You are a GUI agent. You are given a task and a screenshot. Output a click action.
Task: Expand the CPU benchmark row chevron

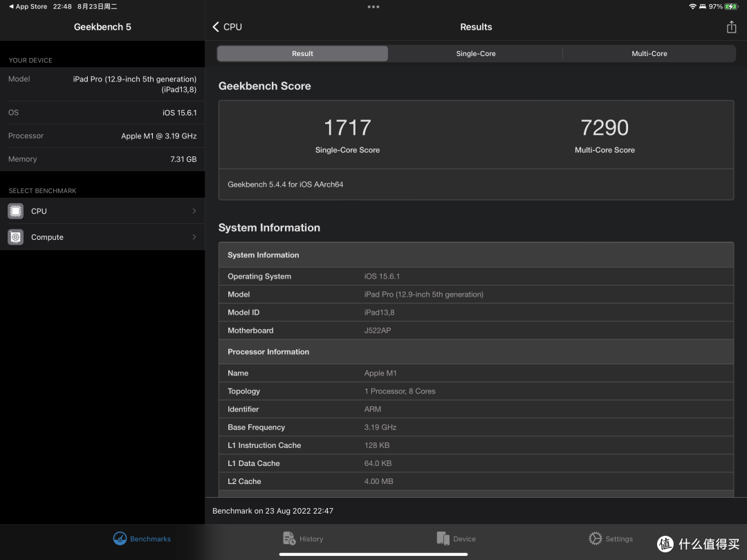[x=194, y=211]
